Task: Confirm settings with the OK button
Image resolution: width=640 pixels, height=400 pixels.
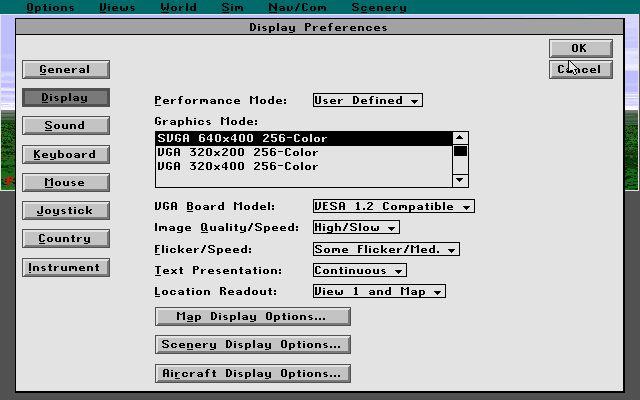Action: (x=580, y=48)
